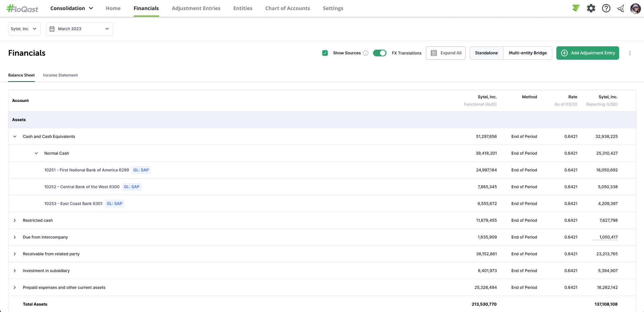
Task: Open the Consolidation module dropdown
Action: (x=72, y=8)
